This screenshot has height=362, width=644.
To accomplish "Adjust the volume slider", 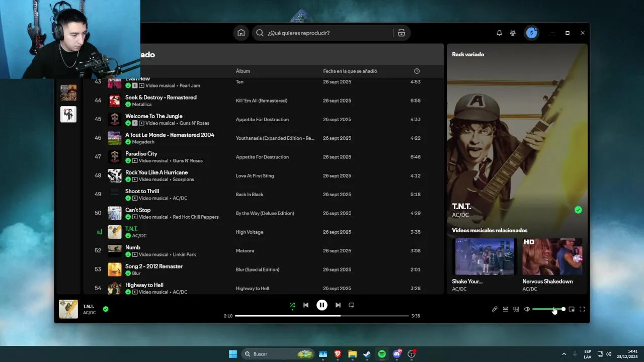I will (548, 309).
